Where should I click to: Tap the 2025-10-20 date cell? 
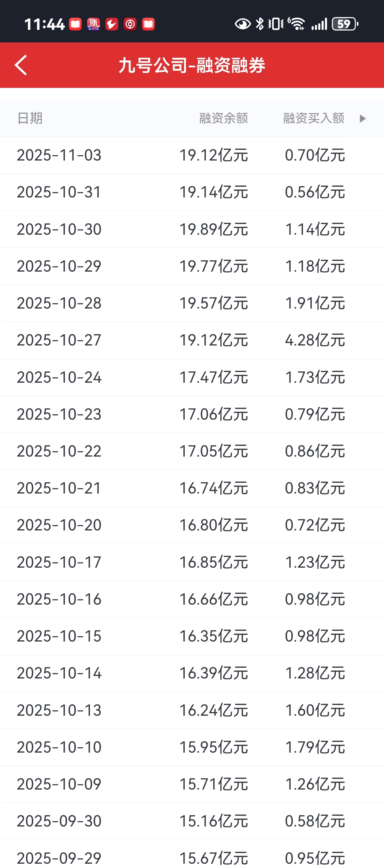pyautogui.click(x=59, y=525)
